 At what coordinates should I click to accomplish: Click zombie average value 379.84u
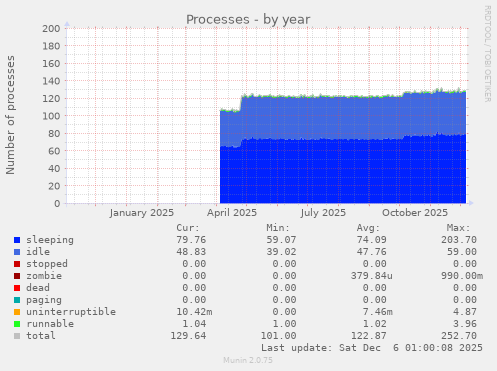(x=371, y=276)
